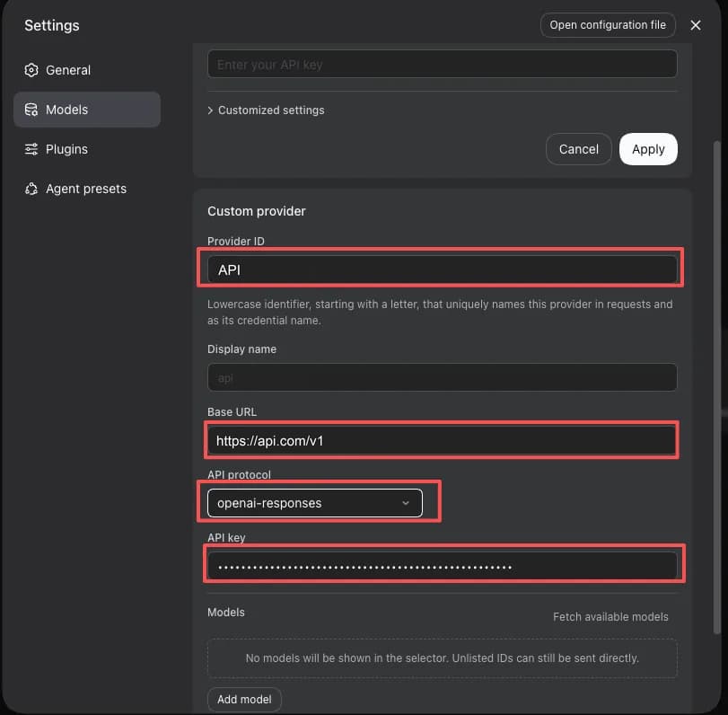Image resolution: width=728 pixels, height=715 pixels.
Task: Click the 'No models will be shown' notice
Action: pyautogui.click(x=442, y=658)
